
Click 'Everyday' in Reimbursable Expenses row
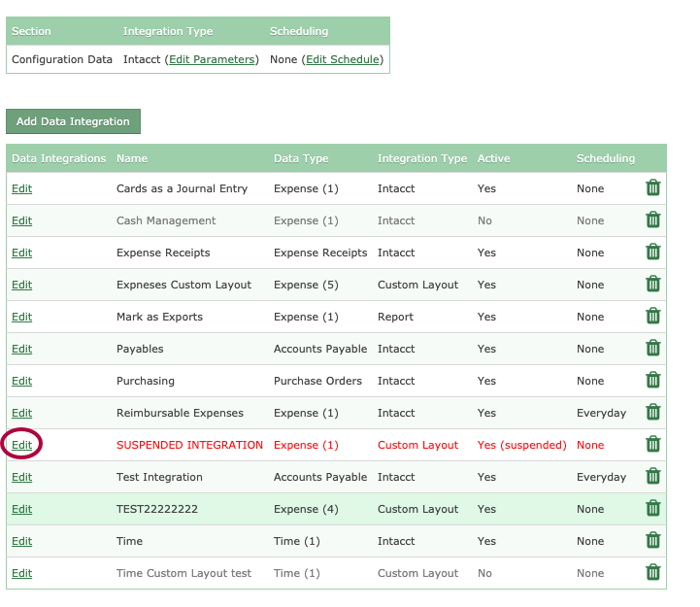[601, 413]
